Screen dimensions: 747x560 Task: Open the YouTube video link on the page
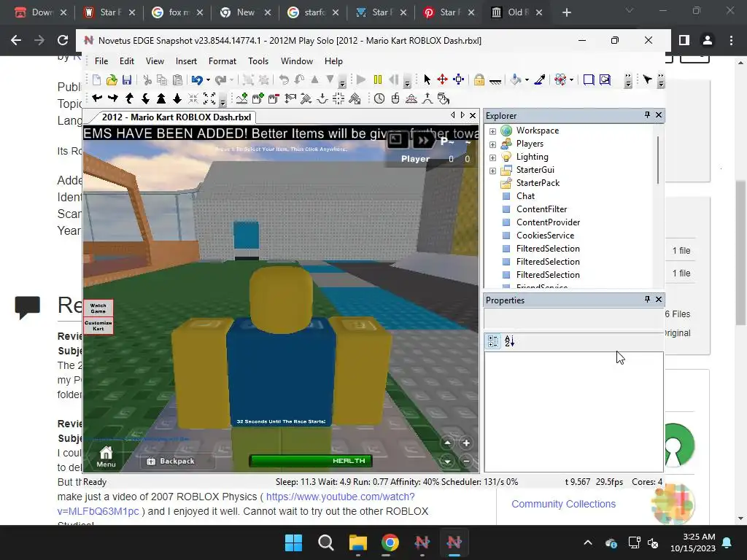click(236, 504)
